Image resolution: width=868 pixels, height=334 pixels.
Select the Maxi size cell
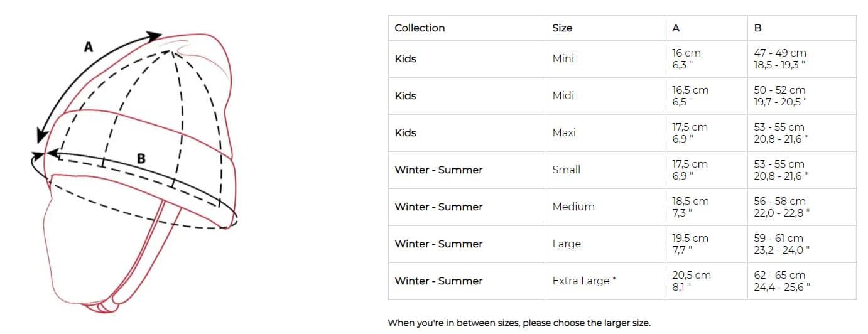(605, 133)
